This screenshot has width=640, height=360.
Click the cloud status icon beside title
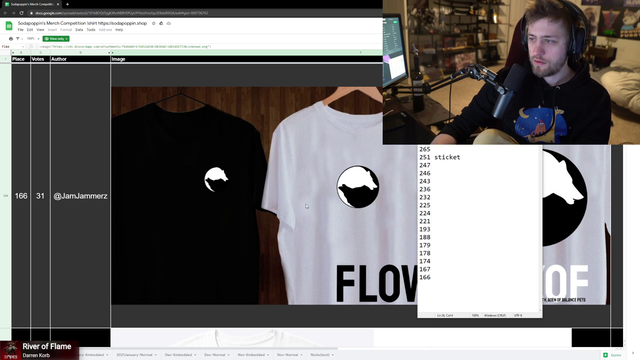[169, 23]
